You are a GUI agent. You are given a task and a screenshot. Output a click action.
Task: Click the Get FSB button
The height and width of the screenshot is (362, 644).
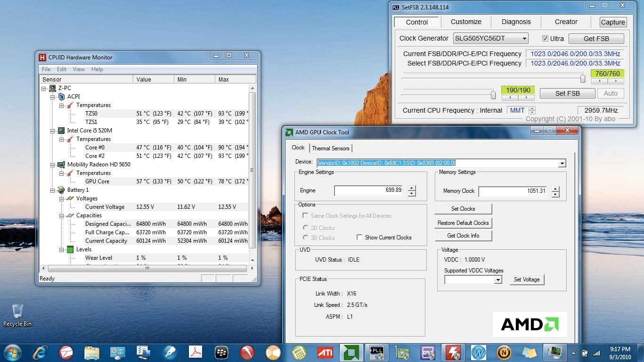click(596, 39)
